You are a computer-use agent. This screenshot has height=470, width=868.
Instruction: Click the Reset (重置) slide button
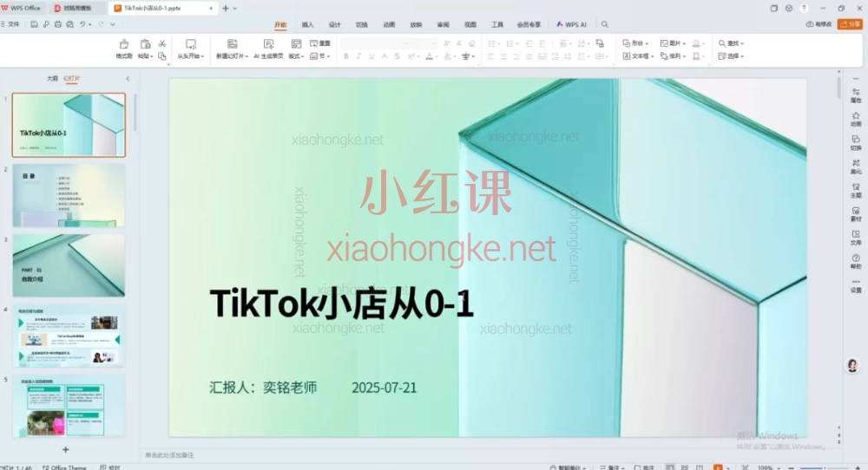[x=320, y=43]
